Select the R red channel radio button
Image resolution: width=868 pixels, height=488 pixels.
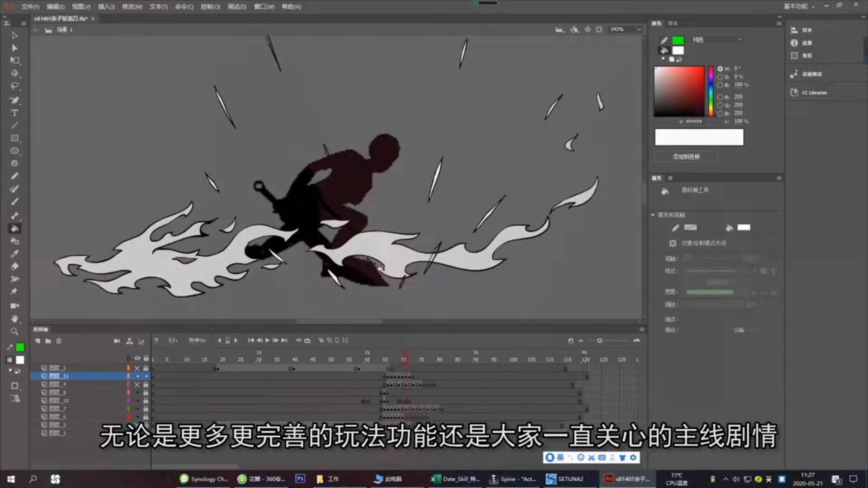(720, 97)
